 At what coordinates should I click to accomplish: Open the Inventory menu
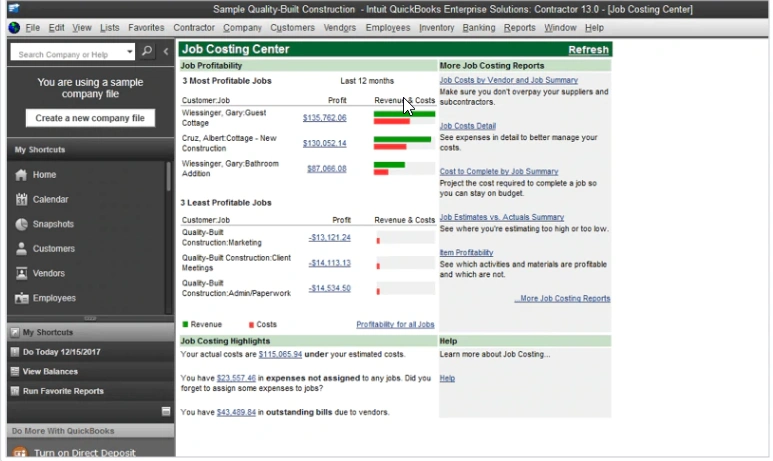(436, 28)
